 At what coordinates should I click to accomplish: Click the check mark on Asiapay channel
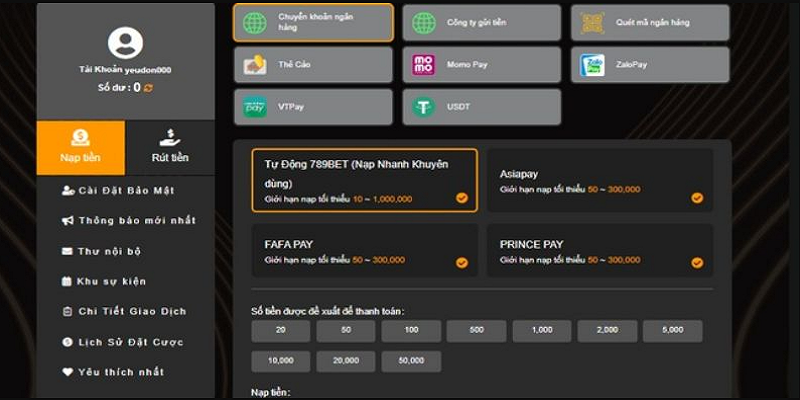tap(697, 198)
